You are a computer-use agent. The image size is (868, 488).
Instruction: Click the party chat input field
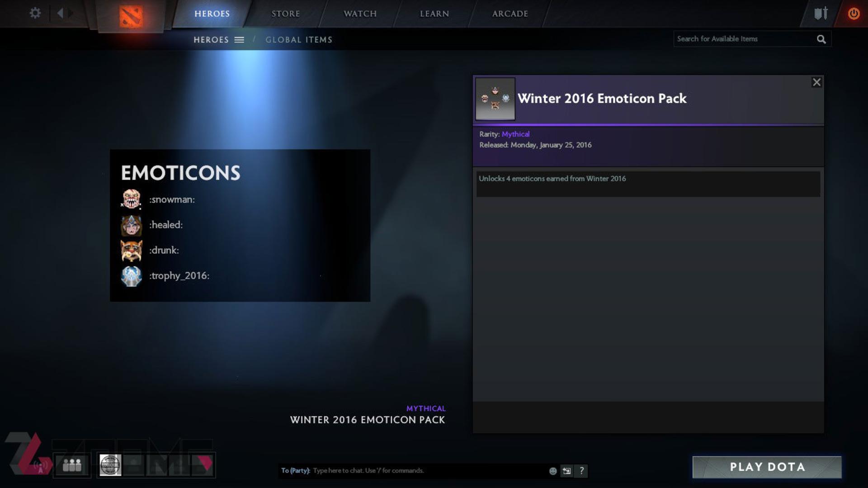click(429, 471)
